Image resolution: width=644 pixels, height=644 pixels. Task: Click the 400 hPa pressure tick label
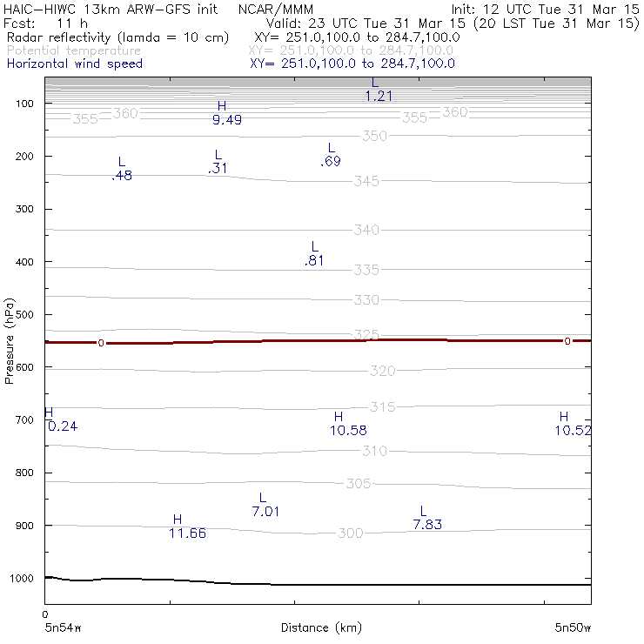24,262
